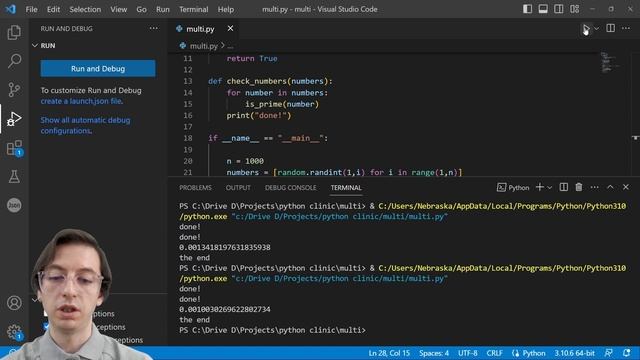Open editor More Actions ellipsis
The width and height of the screenshot is (640, 360).
tap(626, 28)
